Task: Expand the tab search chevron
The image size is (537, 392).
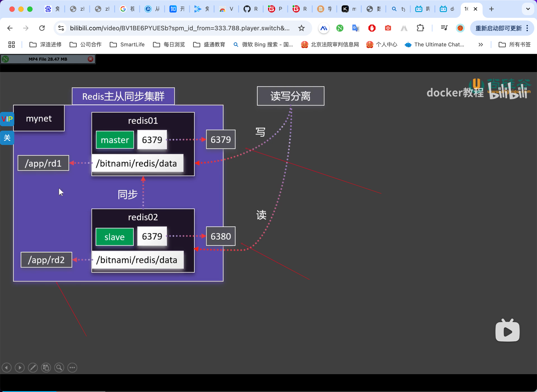Action: pos(528,9)
